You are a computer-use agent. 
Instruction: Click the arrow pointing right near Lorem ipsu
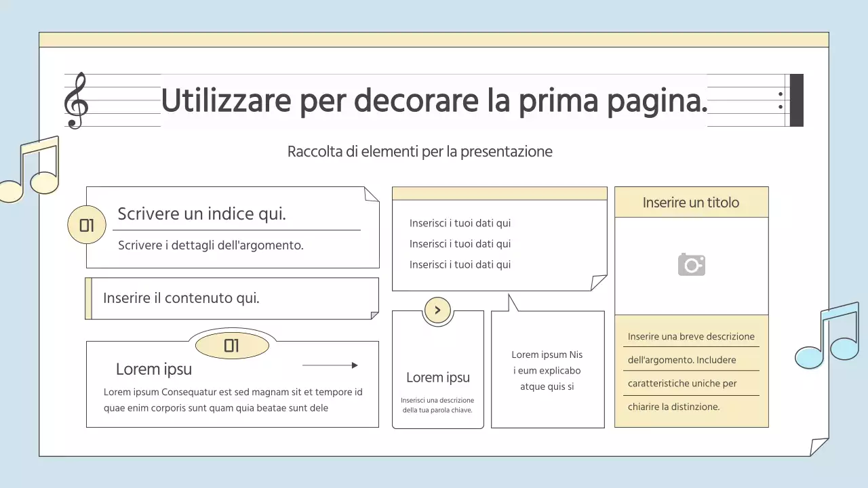[x=330, y=365]
